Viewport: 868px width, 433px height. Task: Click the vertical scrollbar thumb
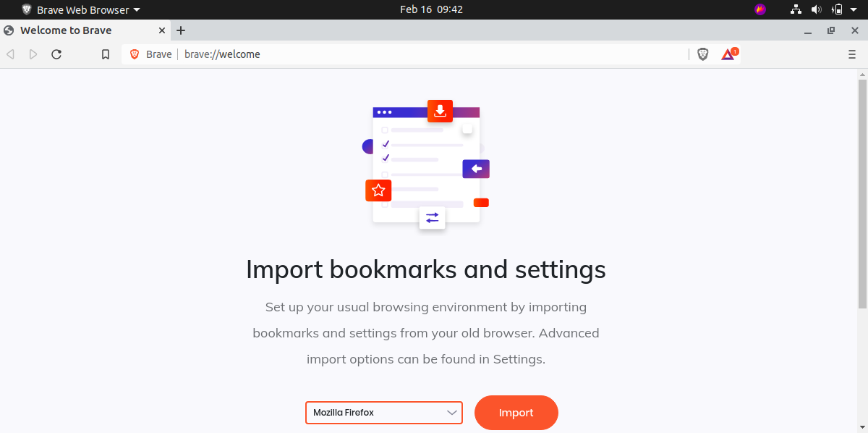(861, 193)
